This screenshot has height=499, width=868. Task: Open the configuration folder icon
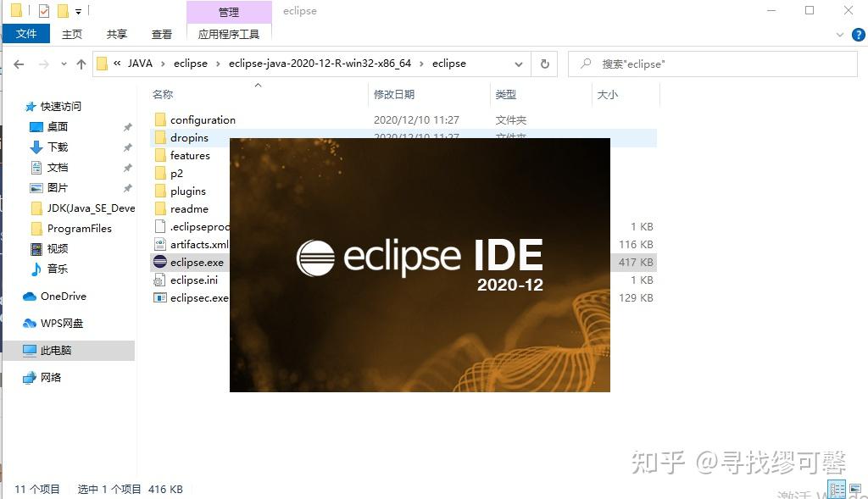(x=160, y=119)
